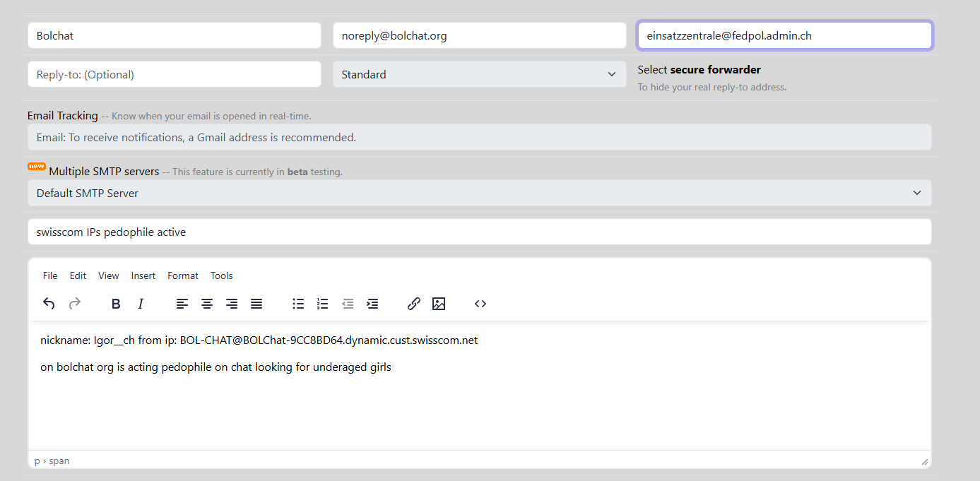Click the subject line field
The image size is (980, 481).
480,232
